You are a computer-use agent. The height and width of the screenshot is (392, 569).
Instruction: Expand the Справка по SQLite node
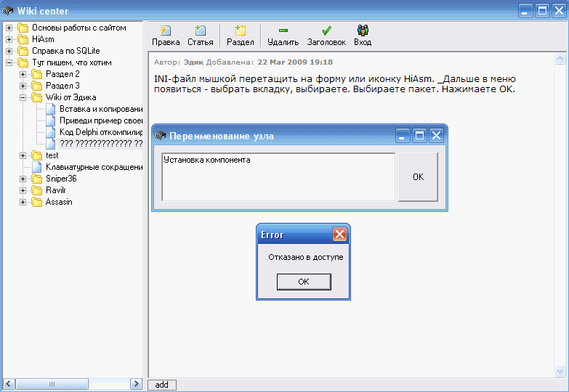coord(9,51)
